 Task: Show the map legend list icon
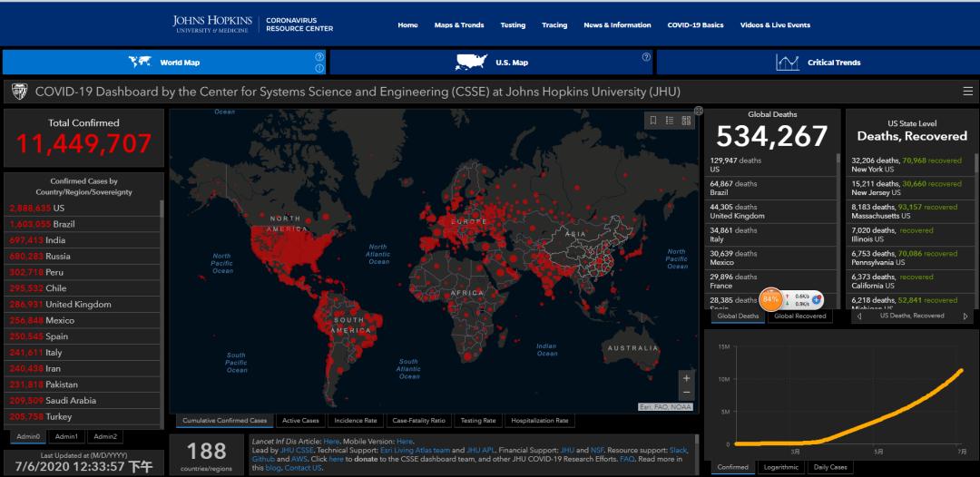tap(670, 121)
